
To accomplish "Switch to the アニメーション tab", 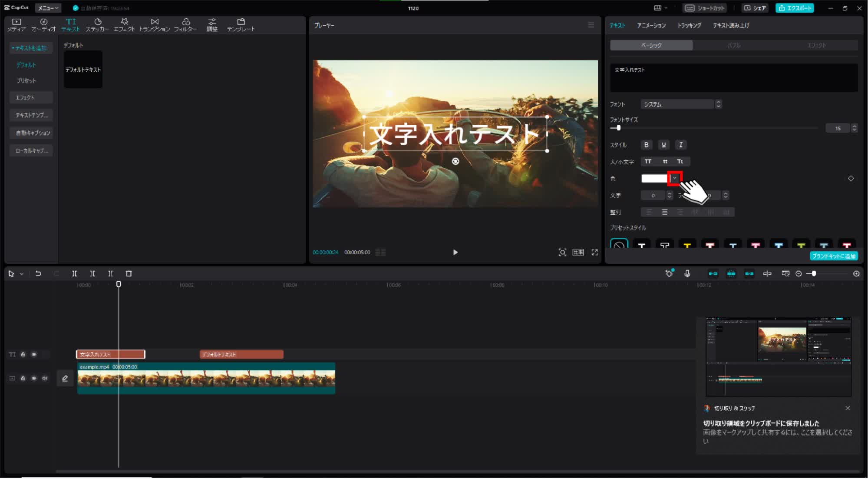I will tap(651, 25).
